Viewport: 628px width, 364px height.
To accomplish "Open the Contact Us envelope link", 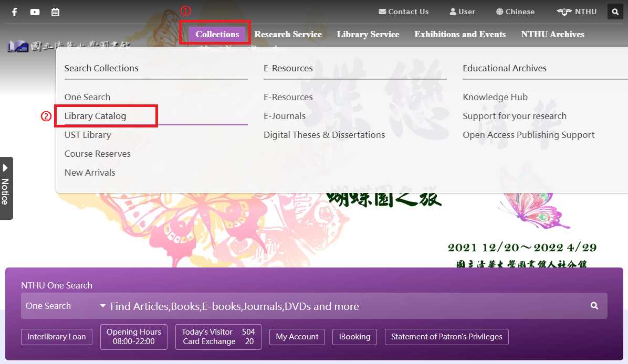I will tap(403, 12).
